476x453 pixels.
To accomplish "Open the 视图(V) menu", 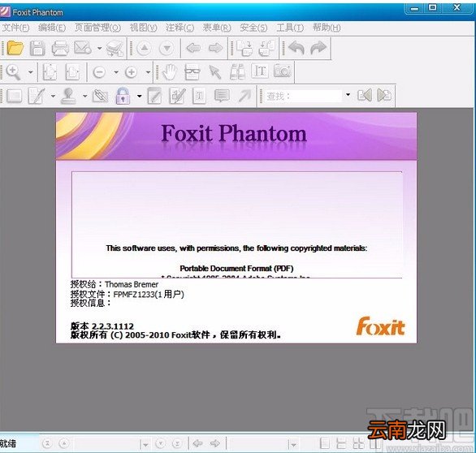I will (143, 28).
